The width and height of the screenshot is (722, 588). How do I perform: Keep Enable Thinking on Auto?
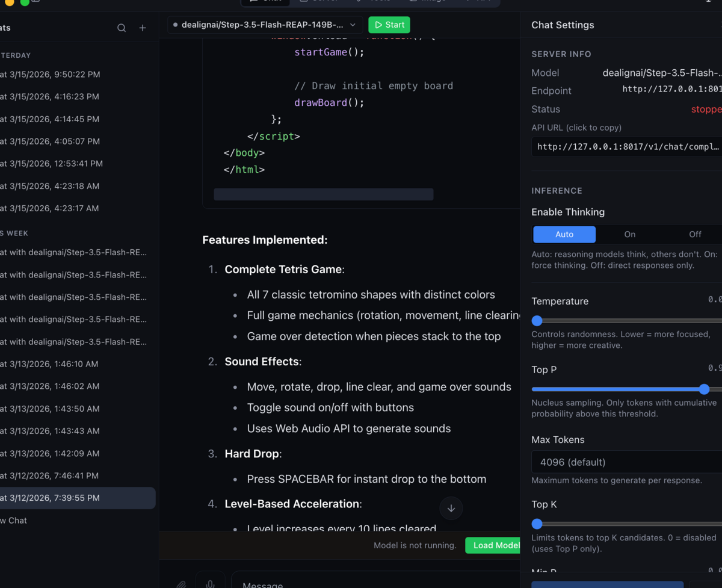(x=564, y=234)
